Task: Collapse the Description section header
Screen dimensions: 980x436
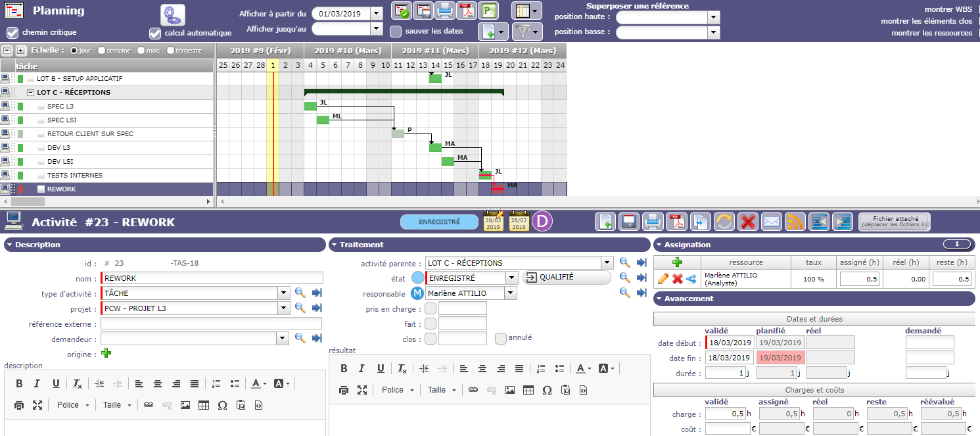Action: click(164, 245)
